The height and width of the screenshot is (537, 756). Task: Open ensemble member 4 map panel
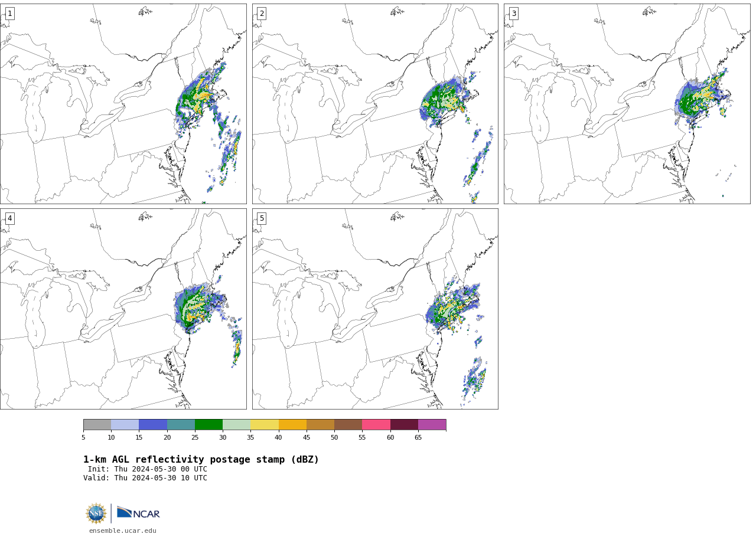point(123,309)
